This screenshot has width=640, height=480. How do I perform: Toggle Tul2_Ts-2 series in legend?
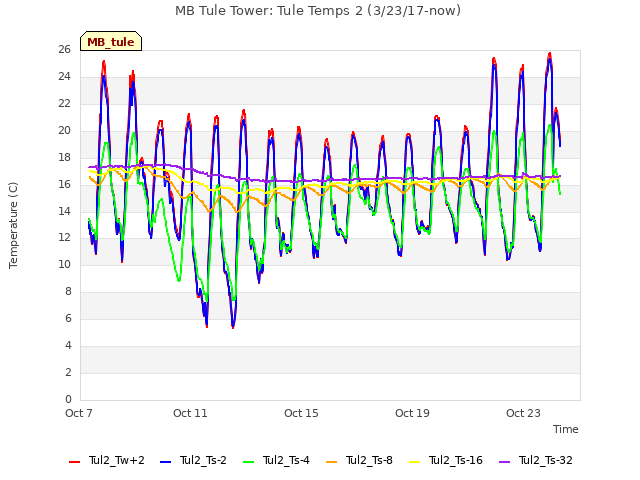[x=193, y=460]
